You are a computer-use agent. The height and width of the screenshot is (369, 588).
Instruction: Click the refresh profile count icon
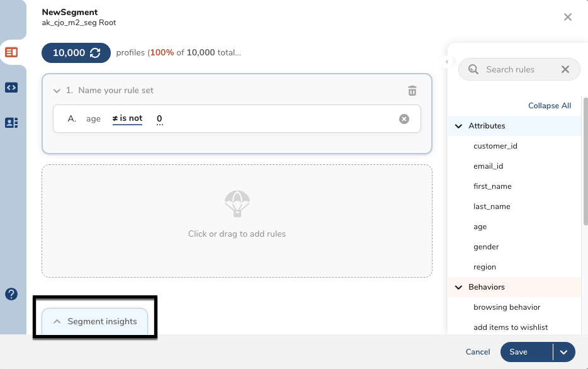(x=95, y=53)
